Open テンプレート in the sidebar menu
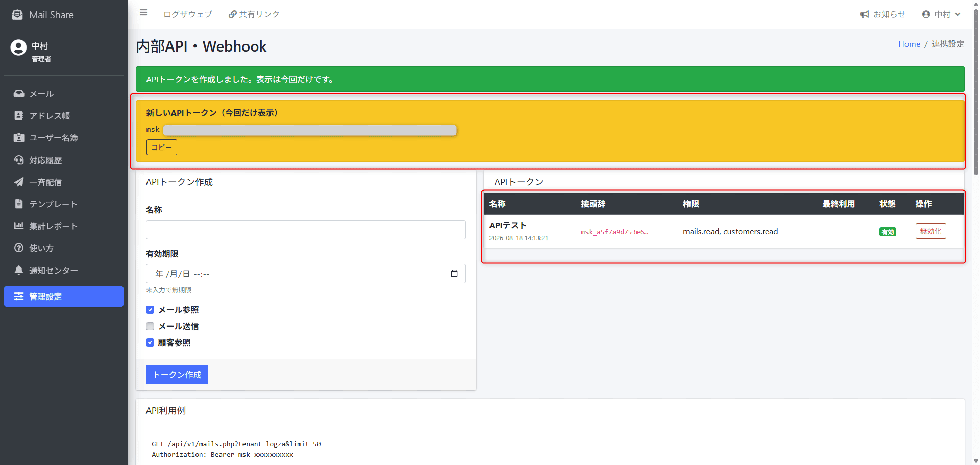This screenshot has width=980, height=465. [x=64, y=204]
